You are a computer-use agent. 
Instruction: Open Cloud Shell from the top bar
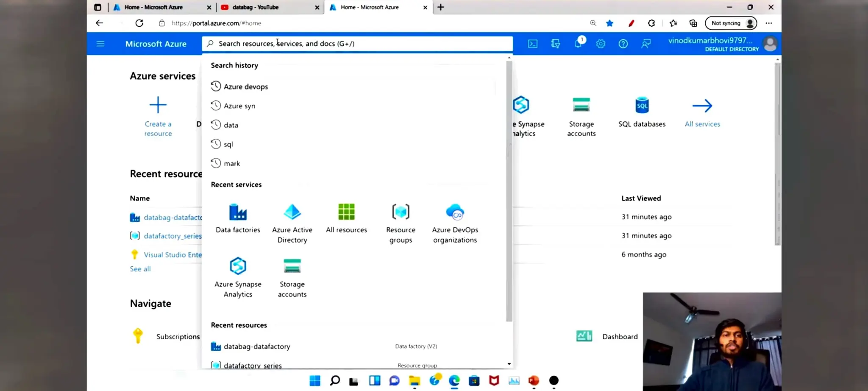(x=533, y=44)
